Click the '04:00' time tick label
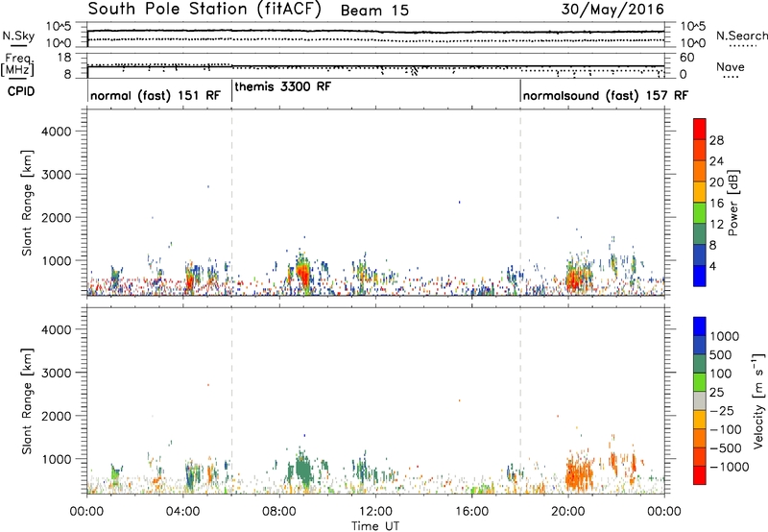The image size is (768, 532). pos(183,512)
